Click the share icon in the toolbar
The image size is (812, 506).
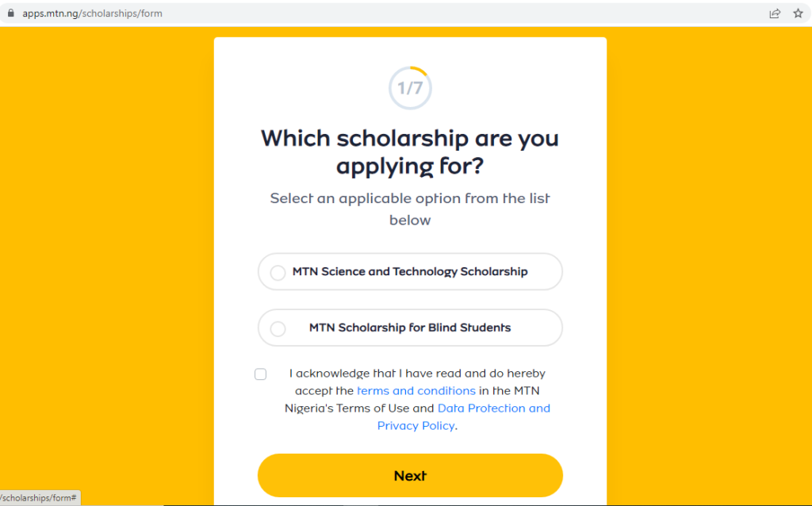(x=775, y=13)
